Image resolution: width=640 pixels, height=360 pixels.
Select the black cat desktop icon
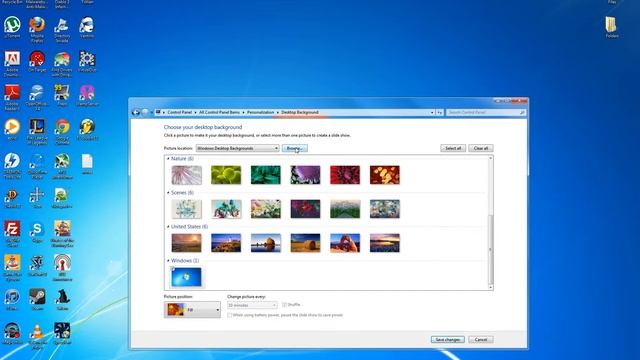point(62,300)
